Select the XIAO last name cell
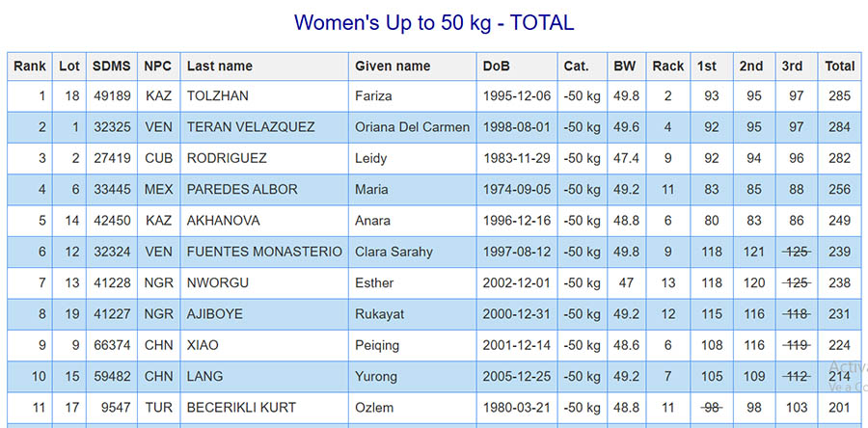 [202, 345]
